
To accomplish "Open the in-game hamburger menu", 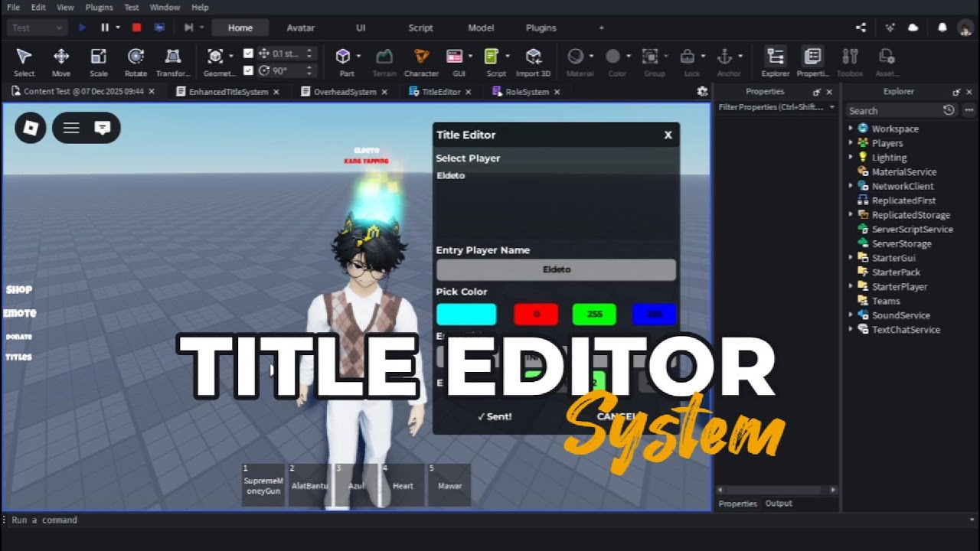I will (x=71, y=128).
